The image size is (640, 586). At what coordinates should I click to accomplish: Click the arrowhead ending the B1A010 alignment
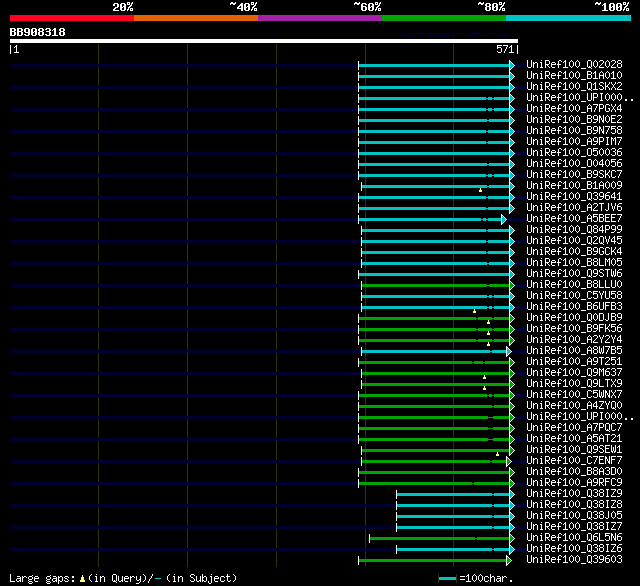pos(512,76)
